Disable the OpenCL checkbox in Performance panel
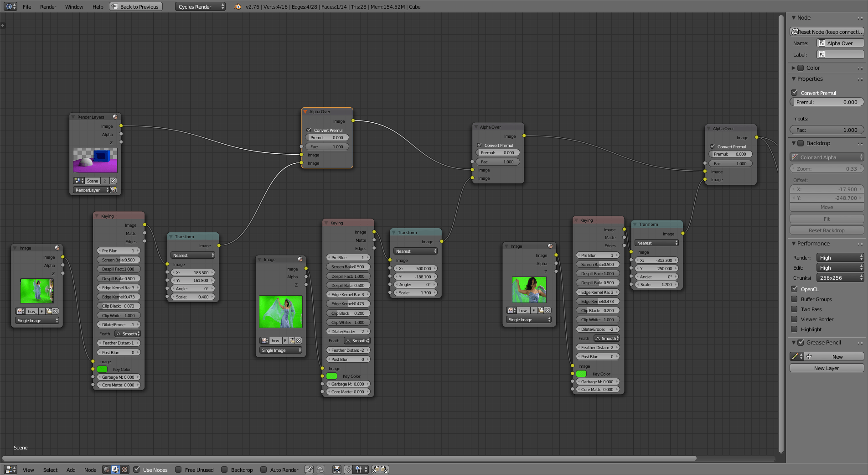This screenshot has width=868, height=475. point(795,289)
